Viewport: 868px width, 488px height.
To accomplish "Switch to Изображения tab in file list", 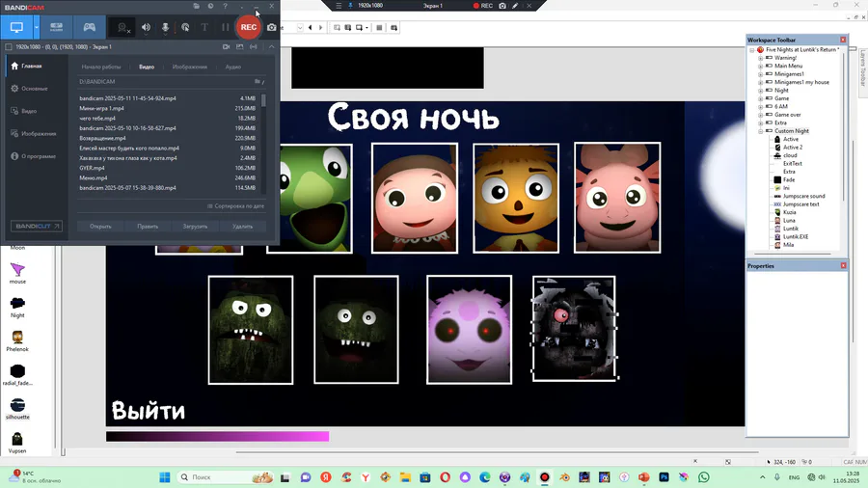I will point(189,67).
